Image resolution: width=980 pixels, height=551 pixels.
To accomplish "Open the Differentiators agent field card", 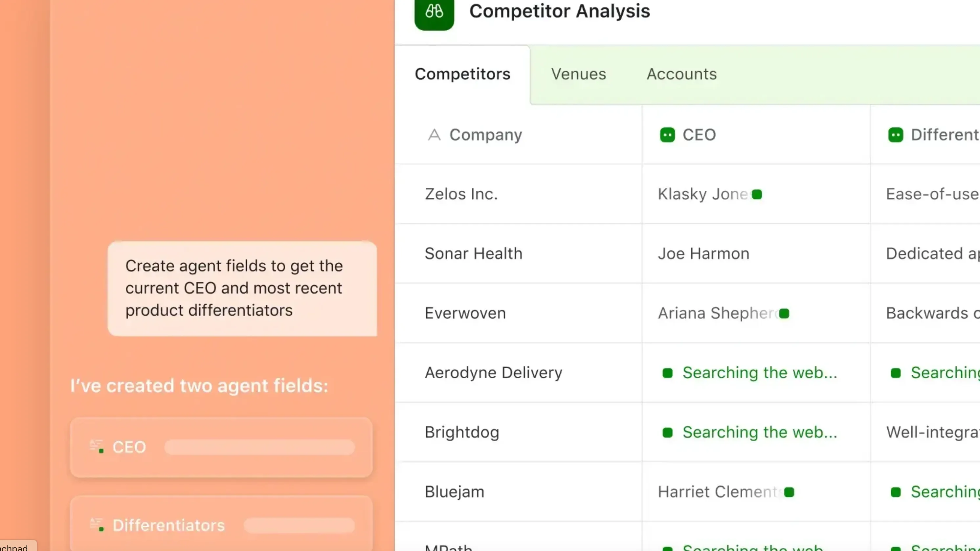I will [221, 525].
